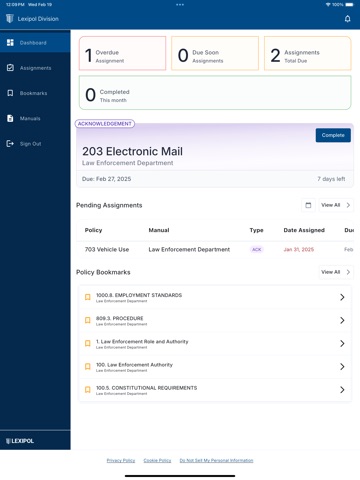Click the 203 Electronic Mail title
360x480 pixels.
pos(132,151)
